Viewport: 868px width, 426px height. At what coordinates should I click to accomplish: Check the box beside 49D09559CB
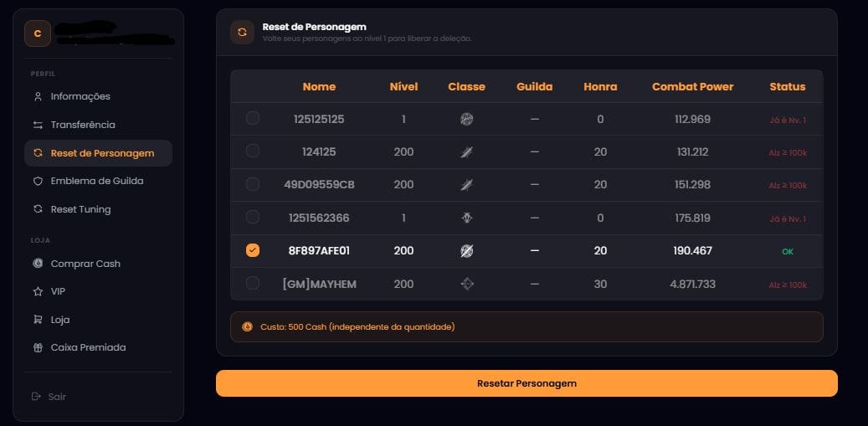coord(253,184)
